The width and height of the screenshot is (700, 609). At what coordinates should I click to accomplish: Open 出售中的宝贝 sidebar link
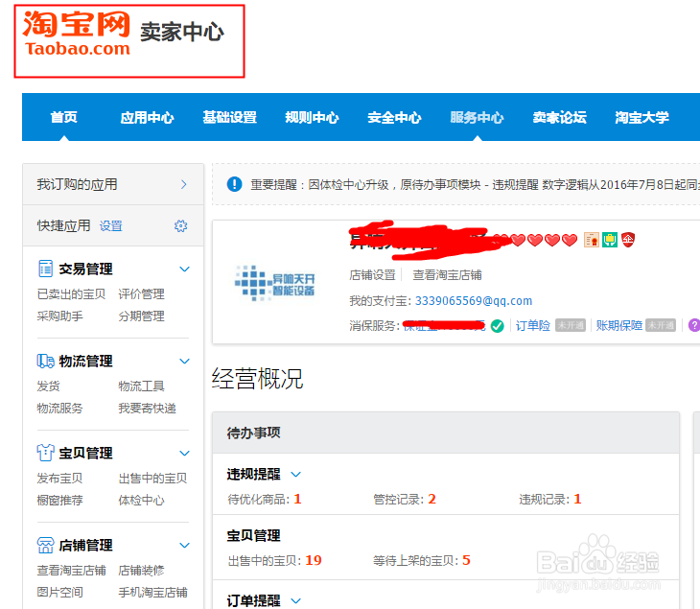click(152, 479)
